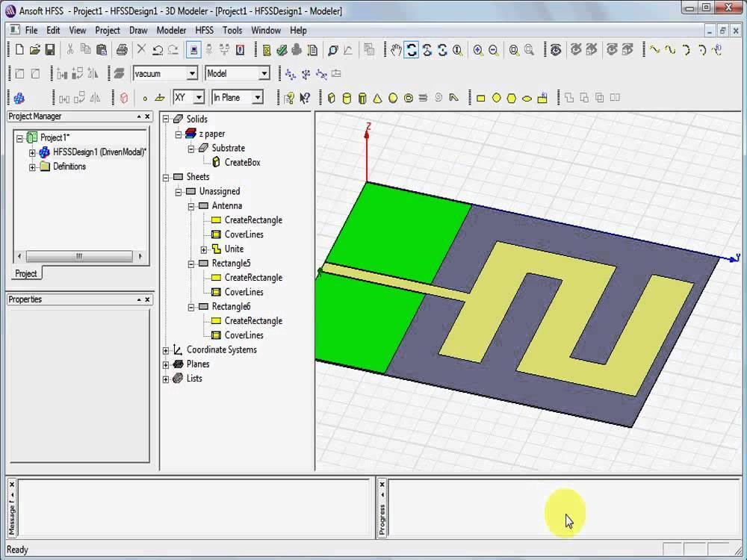The height and width of the screenshot is (560, 747).
Task: Close the Message Manager panel
Action: pos(12,485)
